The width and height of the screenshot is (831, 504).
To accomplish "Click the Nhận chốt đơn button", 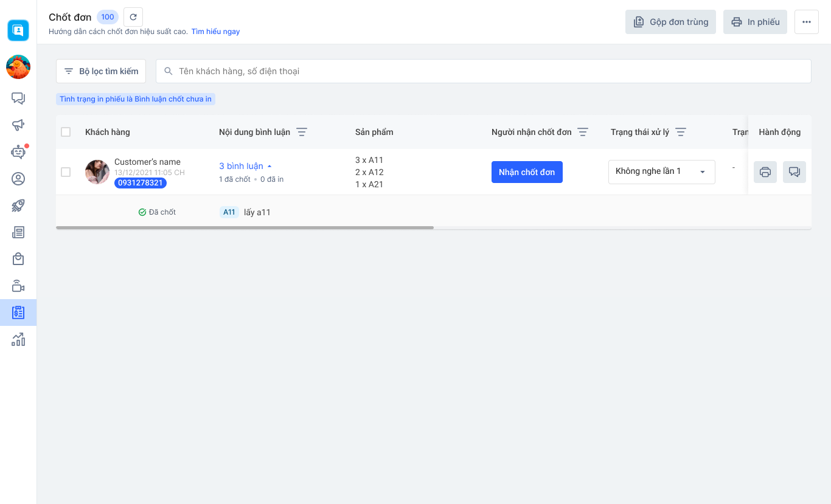I will [x=527, y=172].
